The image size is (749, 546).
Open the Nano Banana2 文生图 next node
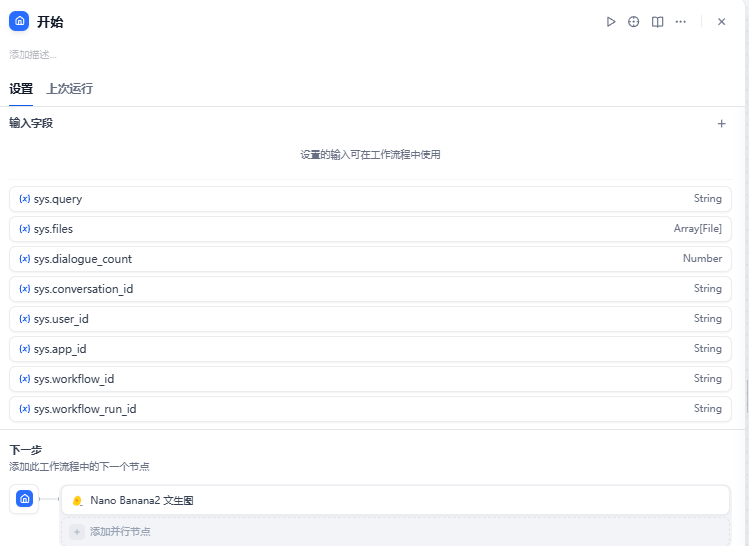395,500
